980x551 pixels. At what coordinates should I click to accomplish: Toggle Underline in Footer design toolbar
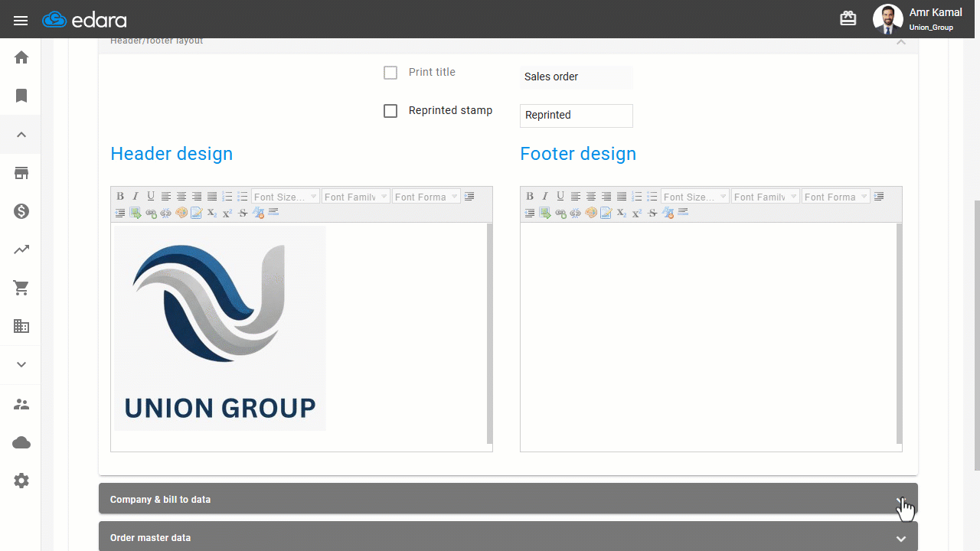pyautogui.click(x=560, y=197)
